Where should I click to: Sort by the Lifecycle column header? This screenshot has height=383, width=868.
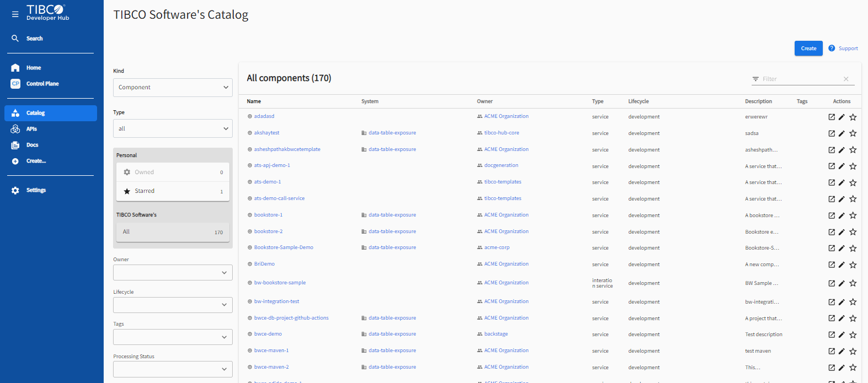(639, 101)
